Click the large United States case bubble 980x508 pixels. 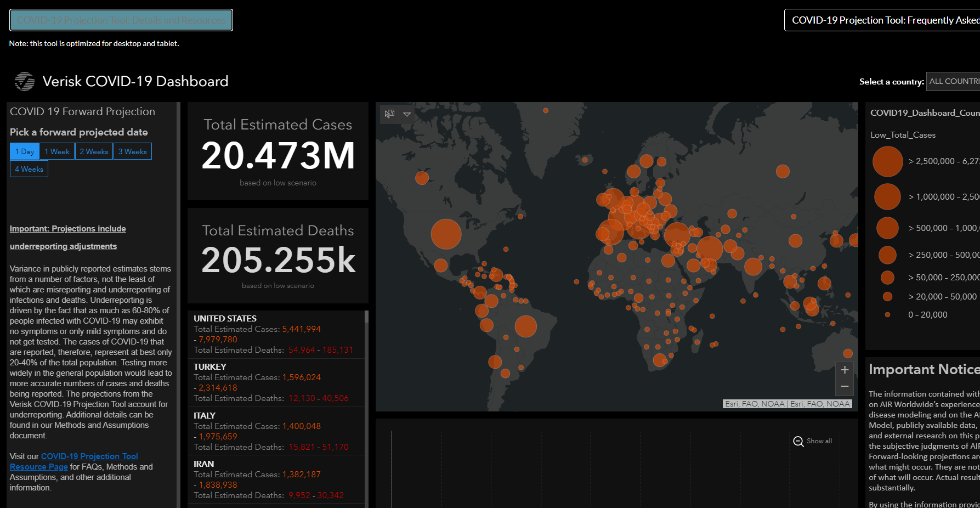click(446, 234)
